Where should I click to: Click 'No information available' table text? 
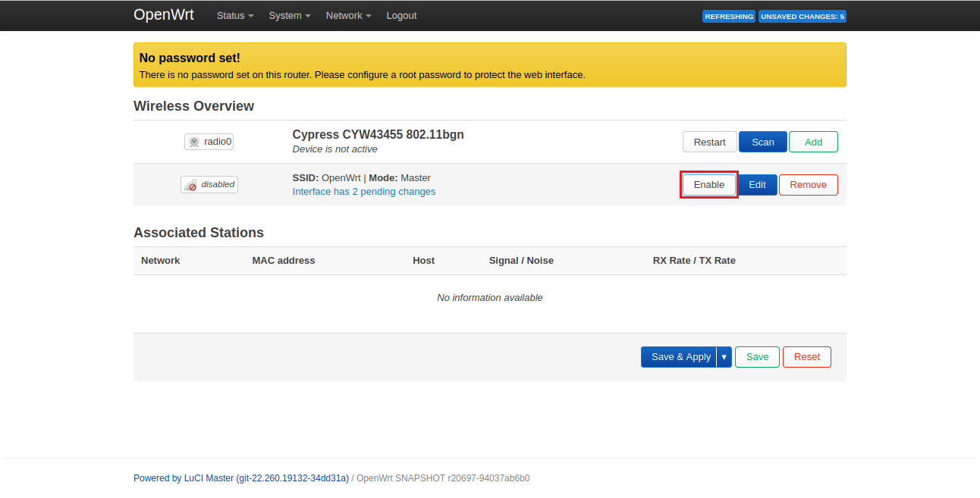[490, 298]
